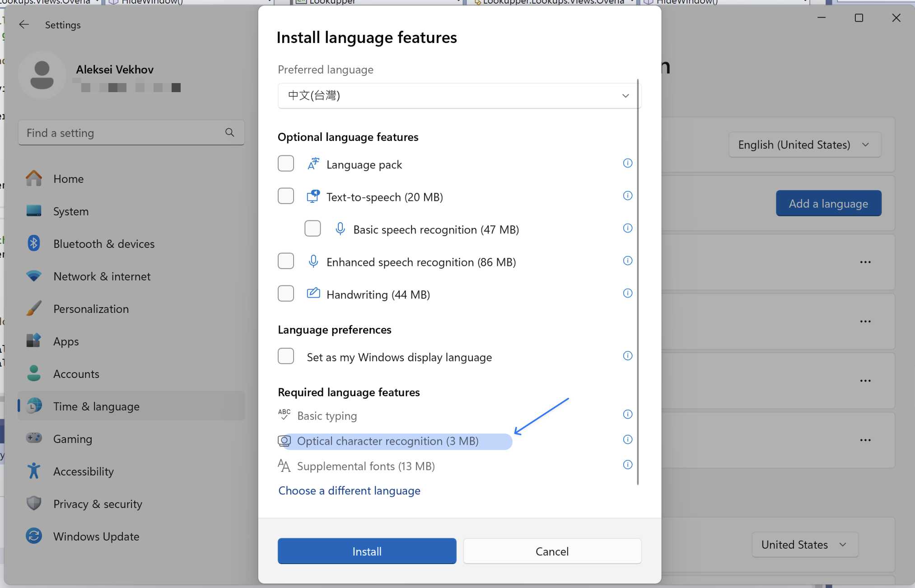Open the Preferred language dropdown
The width and height of the screenshot is (915, 588).
pyautogui.click(x=459, y=96)
